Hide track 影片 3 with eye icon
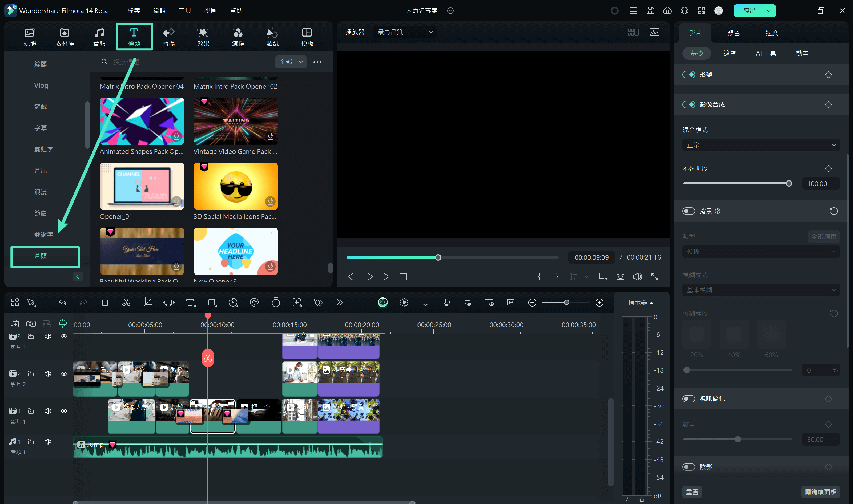853x504 pixels. (64, 336)
